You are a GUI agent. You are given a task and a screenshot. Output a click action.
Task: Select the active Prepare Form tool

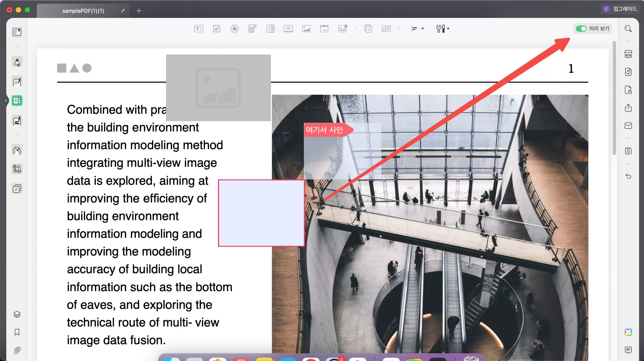click(x=17, y=101)
